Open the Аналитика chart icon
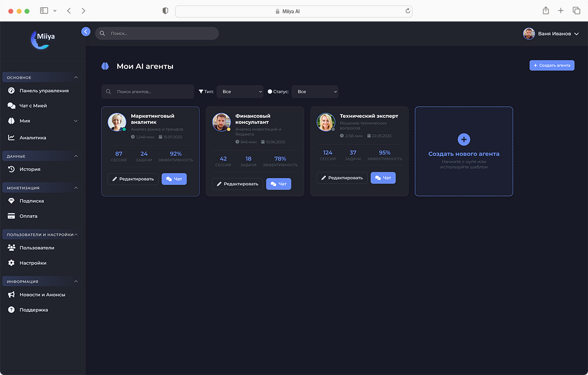 coord(11,138)
